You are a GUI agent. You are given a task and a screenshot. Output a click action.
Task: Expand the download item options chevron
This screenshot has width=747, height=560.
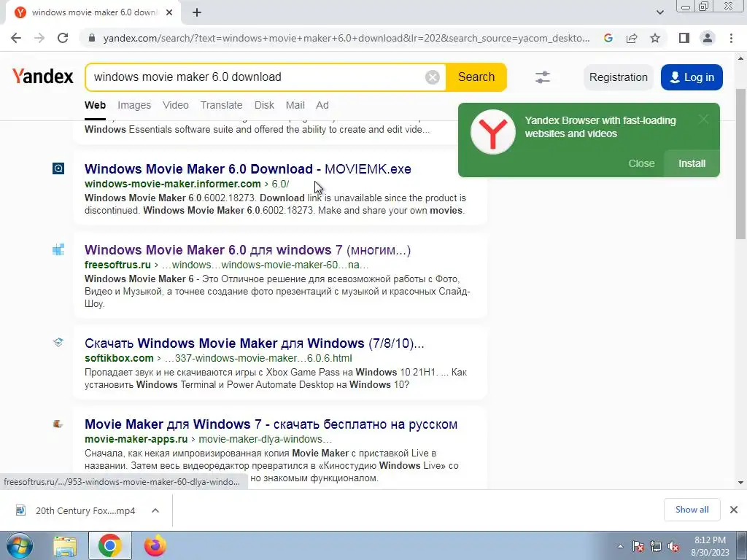(x=155, y=510)
